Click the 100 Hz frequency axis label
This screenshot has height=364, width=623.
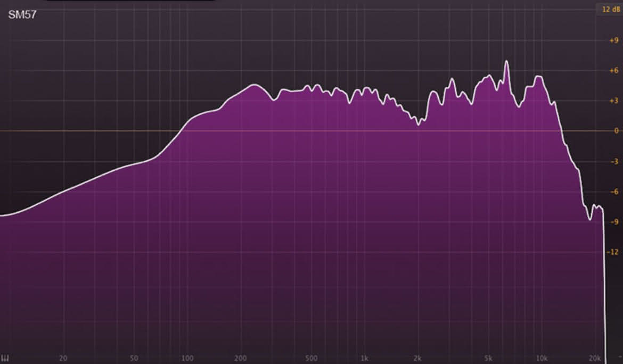click(187, 359)
